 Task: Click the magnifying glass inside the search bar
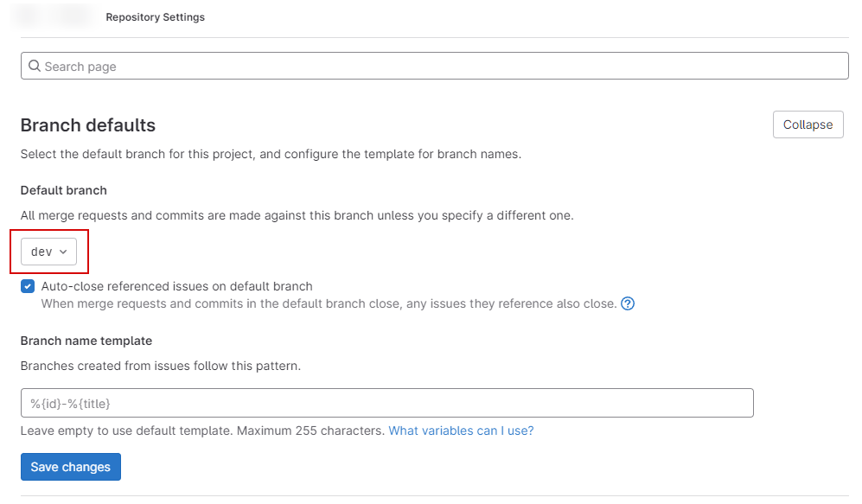tap(34, 65)
